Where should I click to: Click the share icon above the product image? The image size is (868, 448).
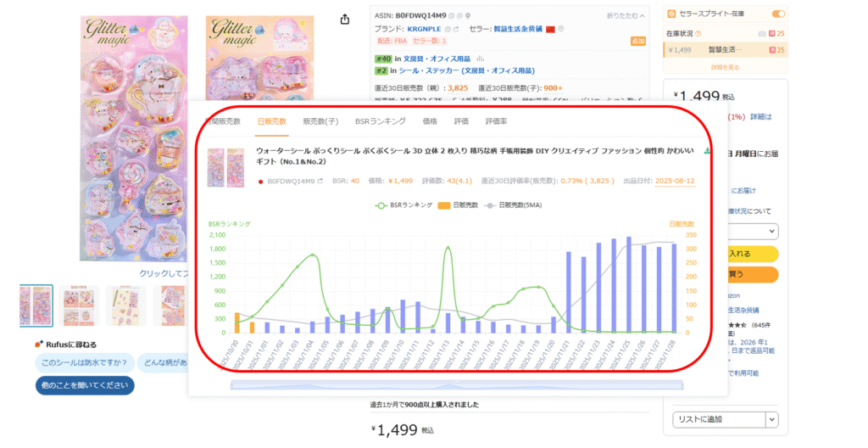(345, 20)
